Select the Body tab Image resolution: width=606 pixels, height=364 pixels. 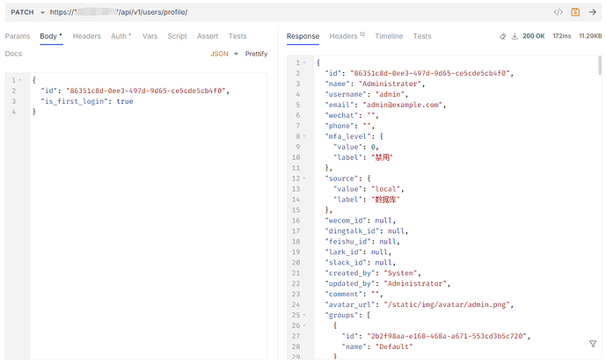click(x=51, y=36)
